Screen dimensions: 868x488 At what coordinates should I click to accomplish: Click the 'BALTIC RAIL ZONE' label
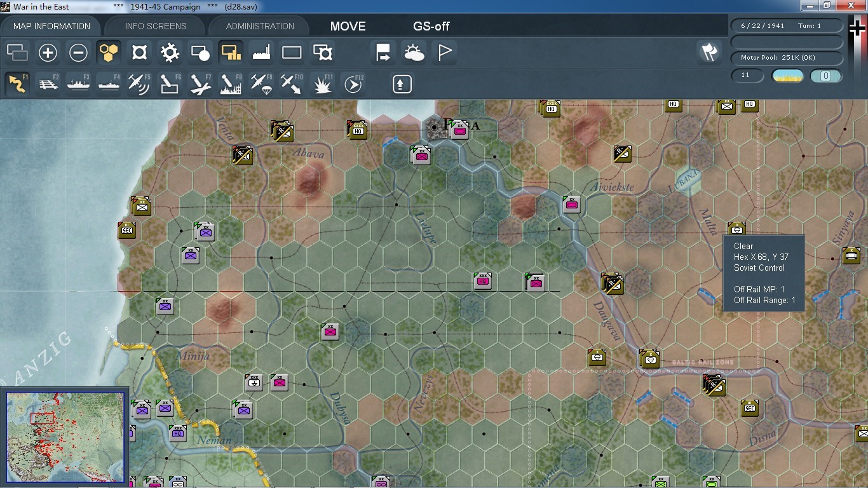coord(703,362)
